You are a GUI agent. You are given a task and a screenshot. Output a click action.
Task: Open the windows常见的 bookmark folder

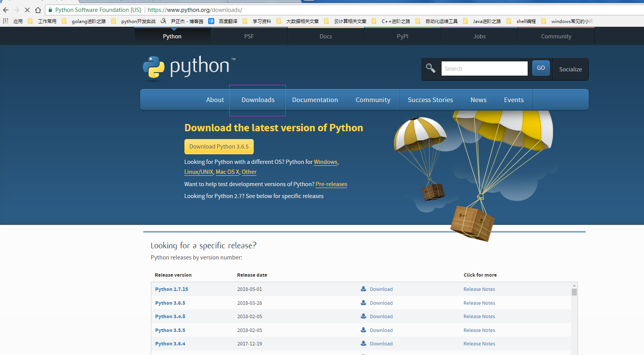pyautogui.click(x=567, y=21)
